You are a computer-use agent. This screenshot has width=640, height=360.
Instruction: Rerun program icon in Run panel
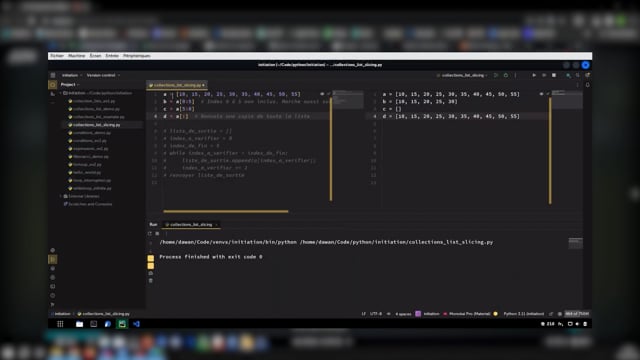pyautogui.click(x=149, y=233)
